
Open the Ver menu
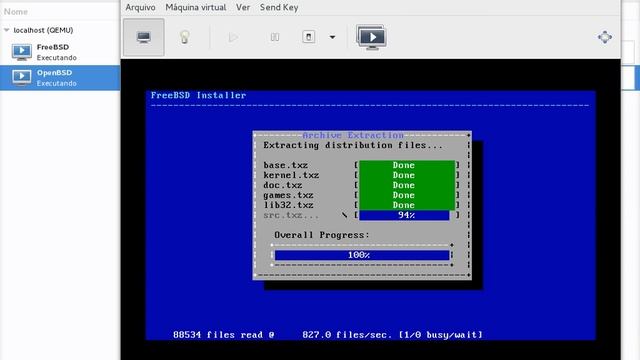pyautogui.click(x=243, y=7)
